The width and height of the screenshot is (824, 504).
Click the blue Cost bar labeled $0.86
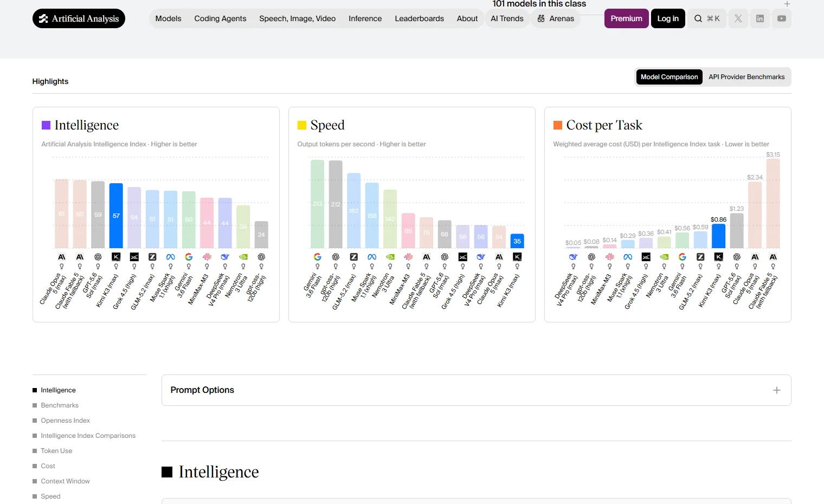[x=719, y=236]
